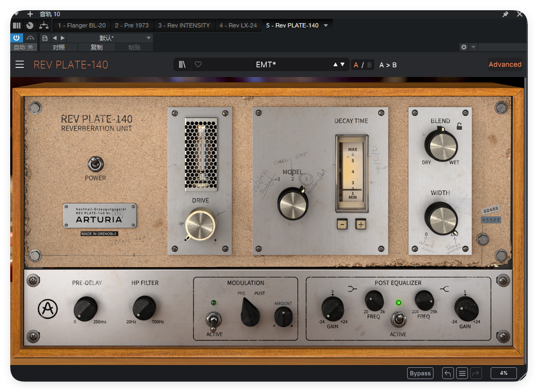Copy settings with A > B button
538x392 pixels.
coord(388,65)
